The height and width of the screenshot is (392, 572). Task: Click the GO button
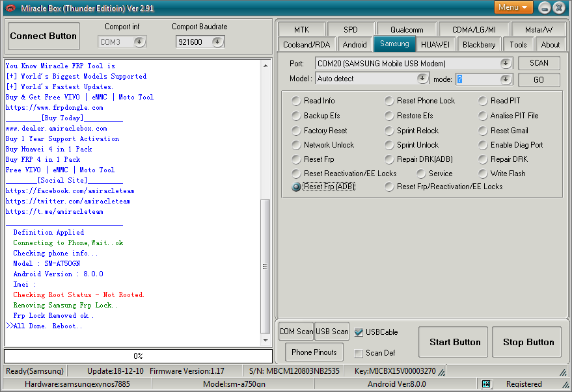click(539, 80)
